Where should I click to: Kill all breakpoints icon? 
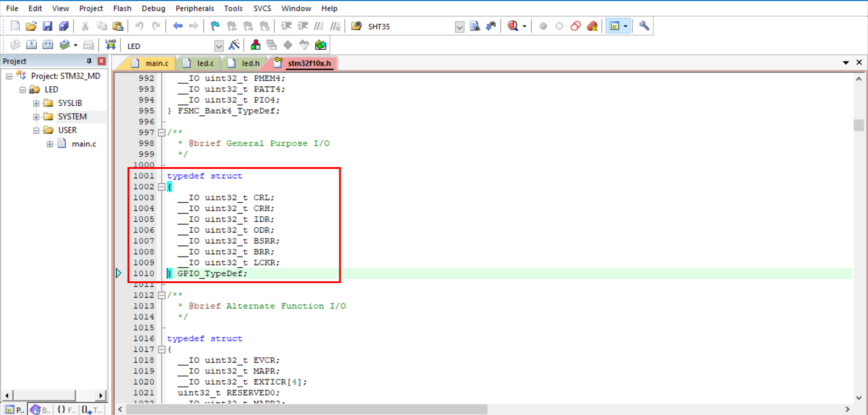(592, 26)
